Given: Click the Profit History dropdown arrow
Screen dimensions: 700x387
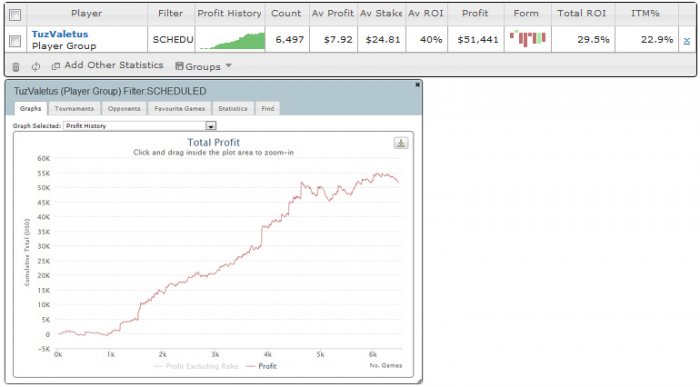Looking at the screenshot, I should (211, 126).
